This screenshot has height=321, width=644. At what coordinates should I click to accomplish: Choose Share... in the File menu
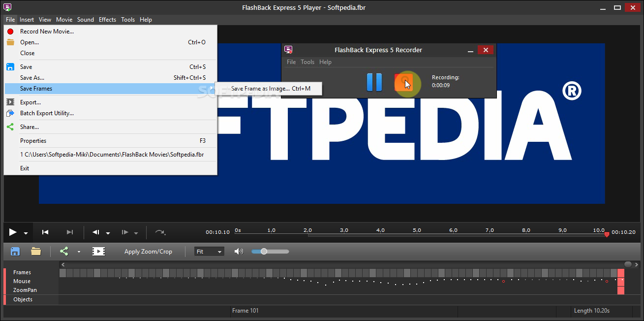[x=110, y=127]
